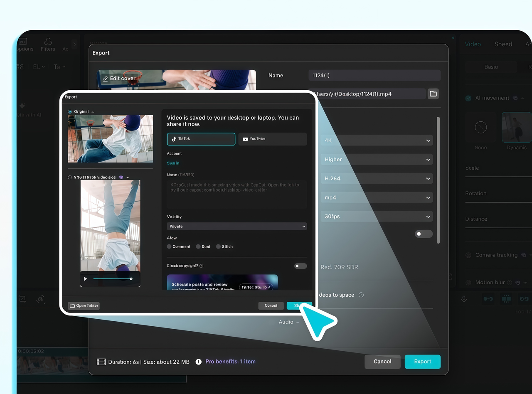Switch to the Video tab

[x=473, y=44]
